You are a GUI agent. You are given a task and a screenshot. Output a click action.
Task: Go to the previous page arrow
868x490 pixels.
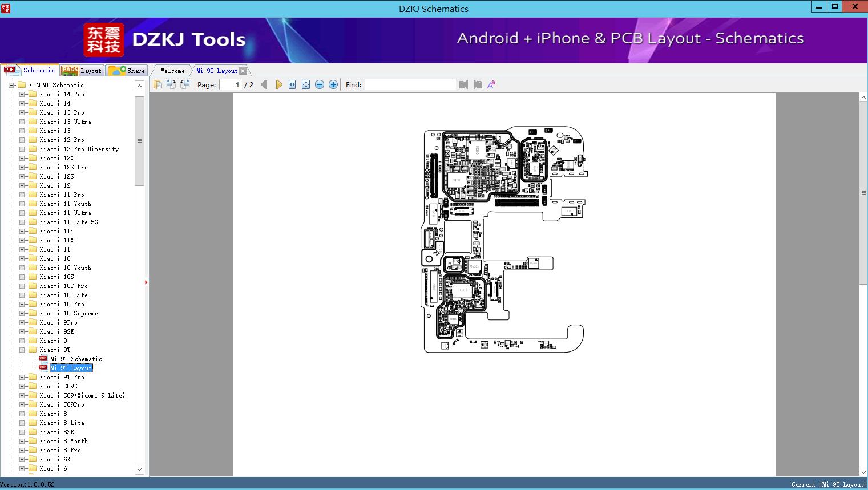[264, 84]
